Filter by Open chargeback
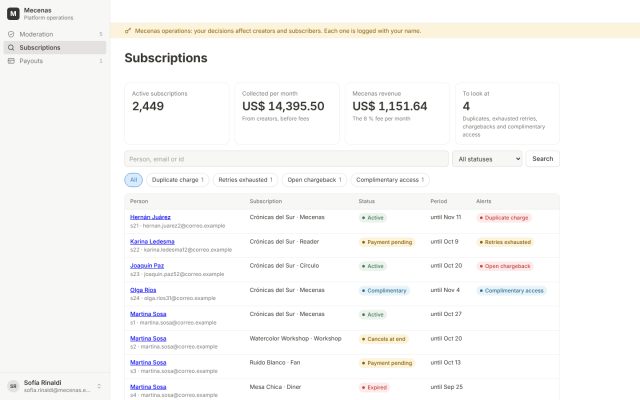The image size is (640, 400). [314, 180]
